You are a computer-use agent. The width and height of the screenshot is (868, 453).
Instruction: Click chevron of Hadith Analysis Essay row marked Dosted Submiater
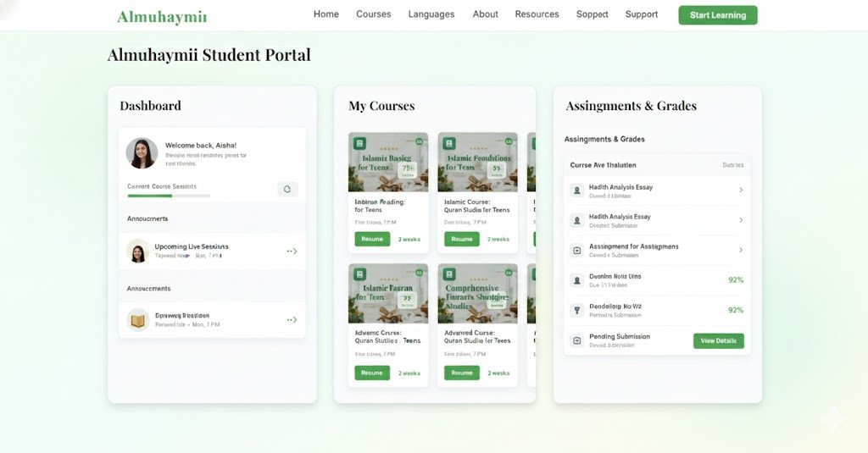[741, 220]
